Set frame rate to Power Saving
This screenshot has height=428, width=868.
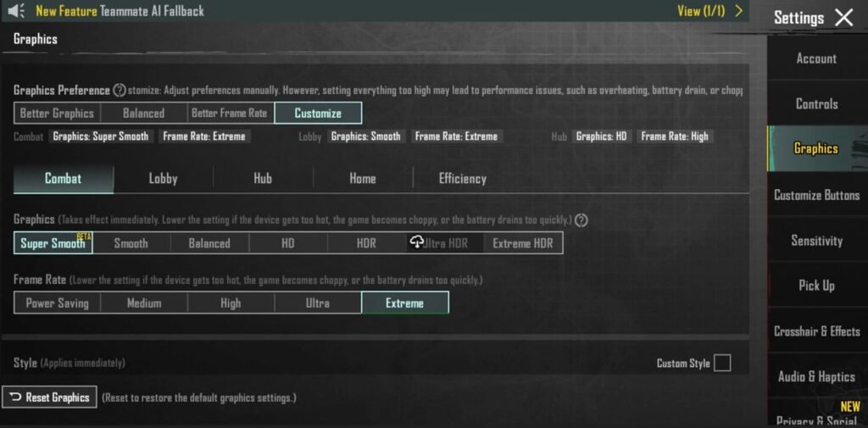point(57,303)
